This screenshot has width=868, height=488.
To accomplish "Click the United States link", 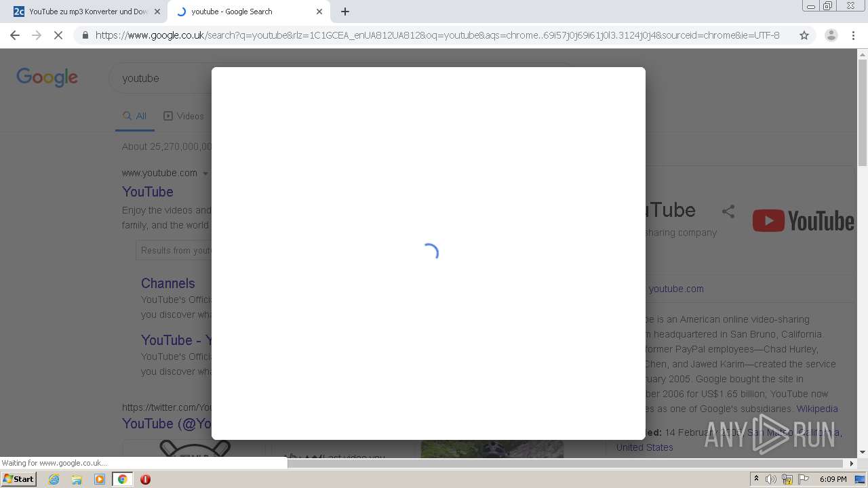I will tap(645, 447).
